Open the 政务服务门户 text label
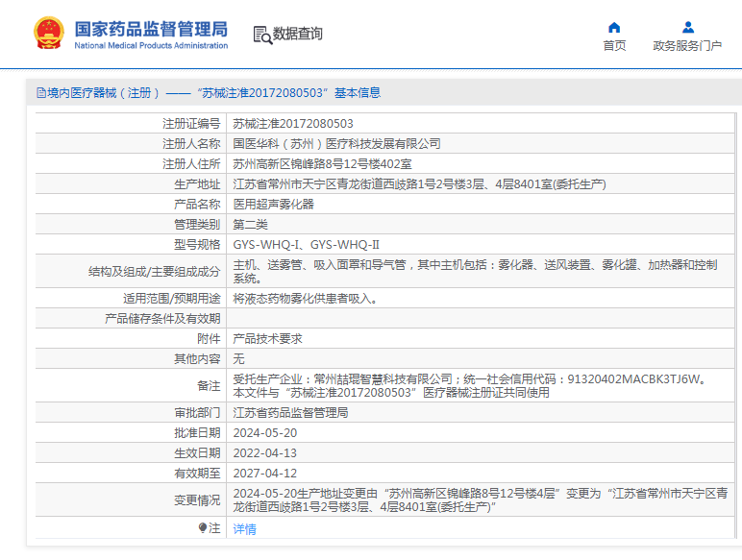Image resolution: width=742 pixels, height=560 pixels. [x=687, y=45]
